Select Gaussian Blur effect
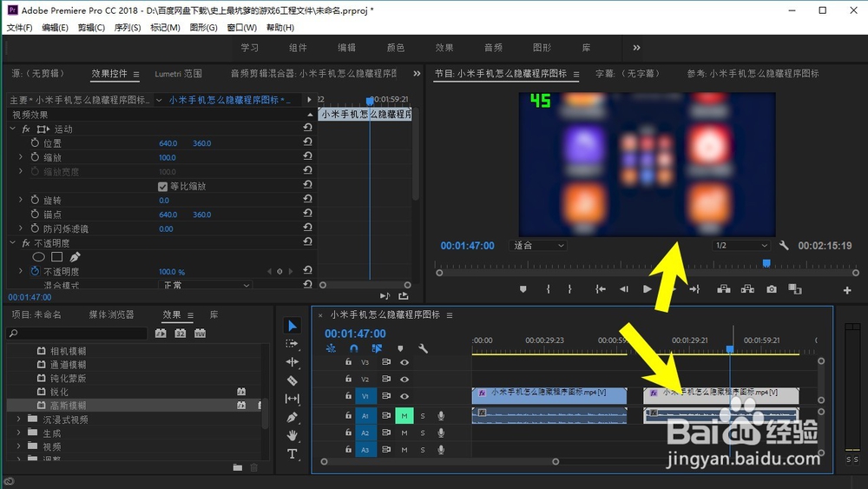868x489 pixels. point(68,406)
